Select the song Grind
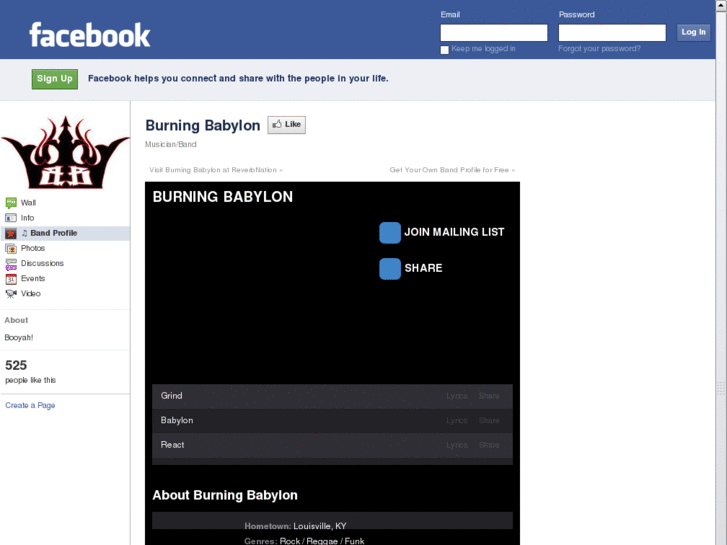This screenshot has width=727, height=545. pos(171,396)
